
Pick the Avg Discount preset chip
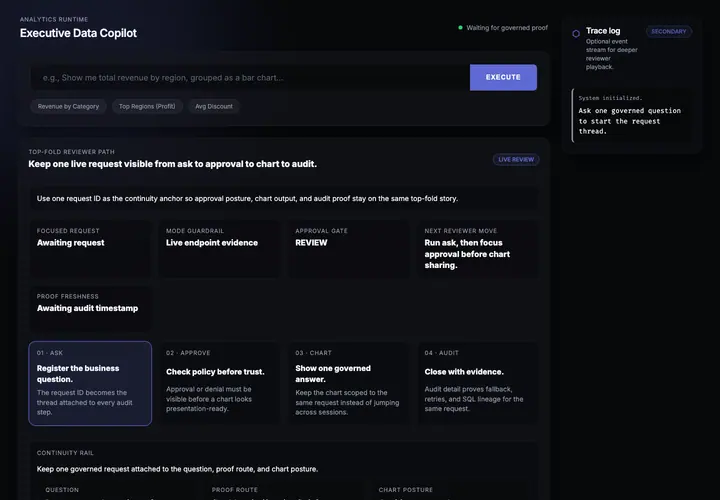[214, 107]
